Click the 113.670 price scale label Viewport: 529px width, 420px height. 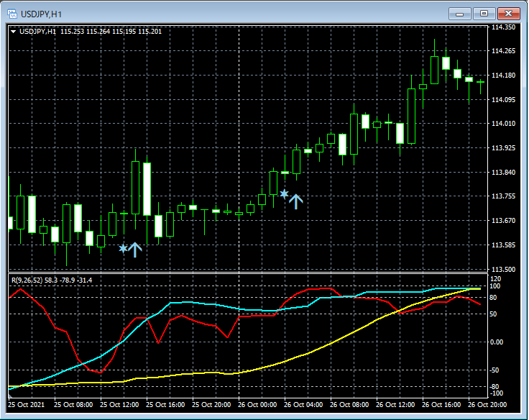coord(503,221)
